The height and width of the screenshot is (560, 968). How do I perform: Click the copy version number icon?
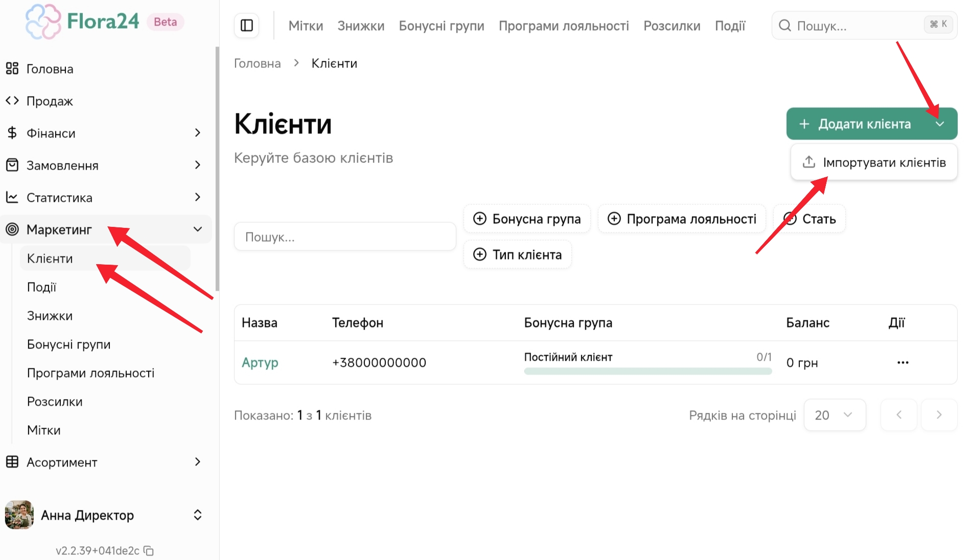coord(149,551)
